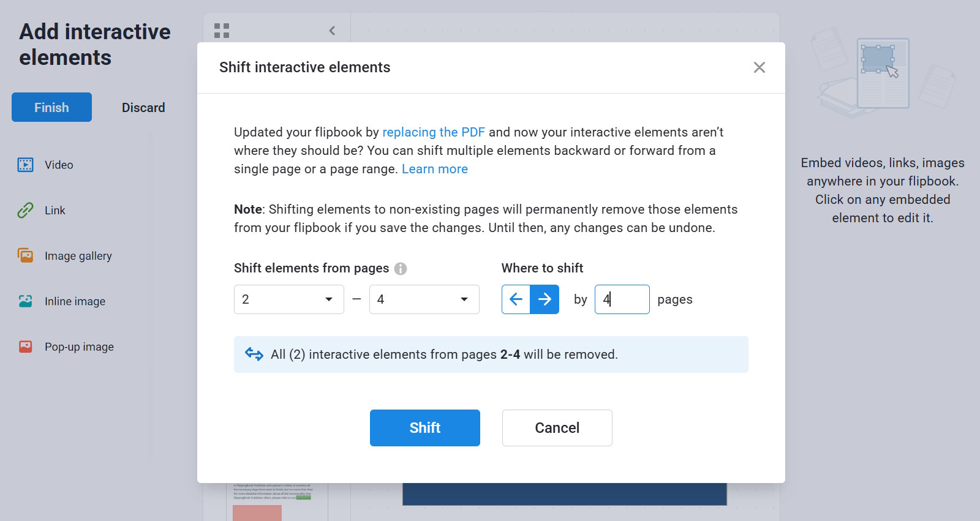The height and width of the screenshot is (521, 980).
Task: Collapse the thumbnails panel with chevron
Action: tap(332, 31)
